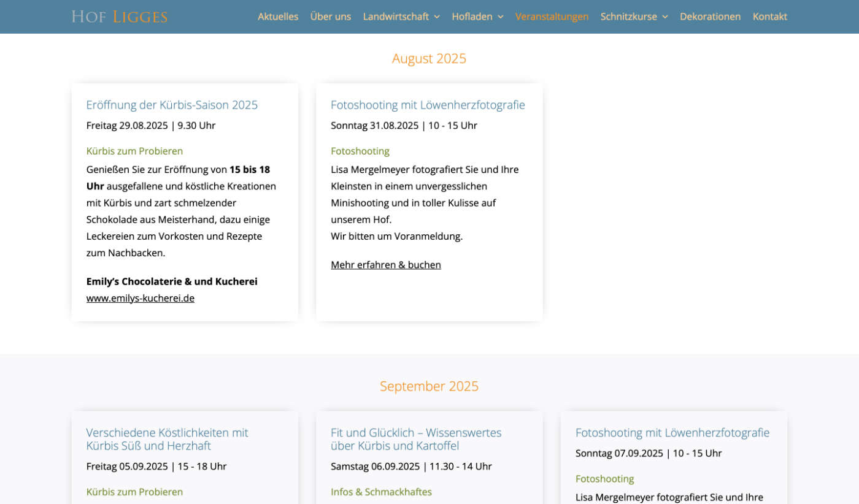Click Mehr erfahren & buchen link
Screen dimensions: 859x504
(385, 265)
